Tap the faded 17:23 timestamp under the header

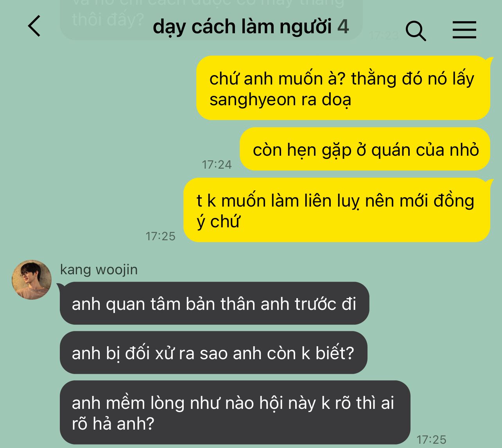(384, 36)
